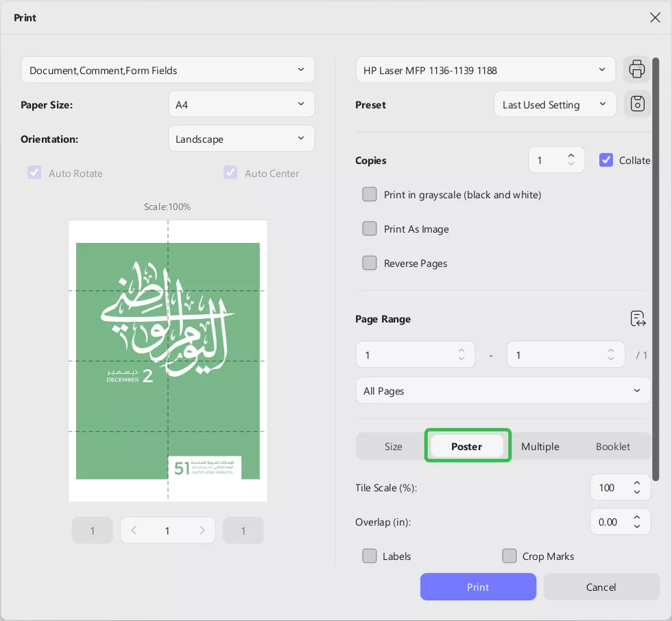Click the page range import icon

click(x=637, y=318)
